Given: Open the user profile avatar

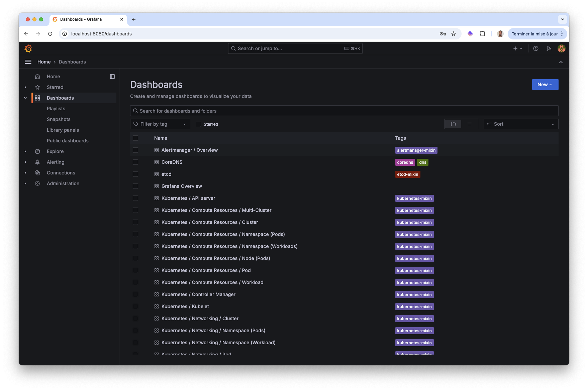Looking at the screenshot, I should pos(562,48).
